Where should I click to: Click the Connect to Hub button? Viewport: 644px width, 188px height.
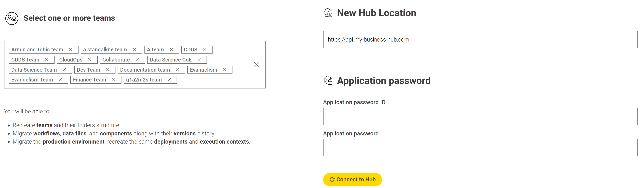[x=352, y=179]
